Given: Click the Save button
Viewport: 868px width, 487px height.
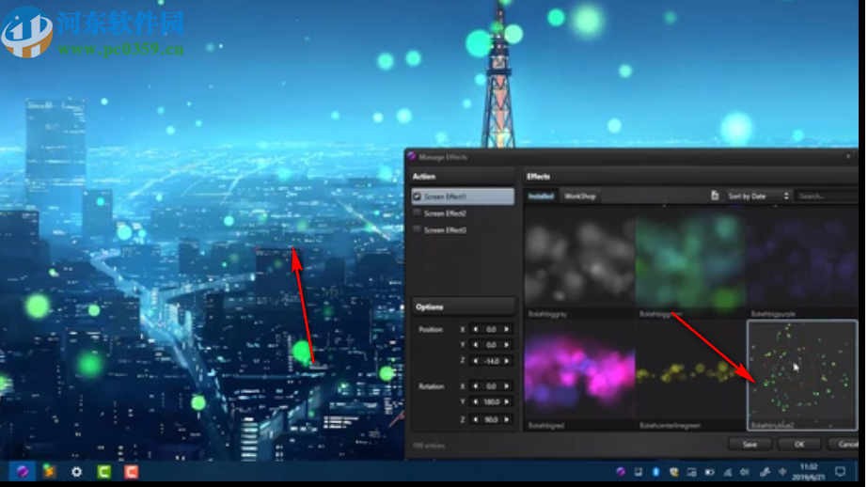Looking at the screenshot, I should click(750, 444).
